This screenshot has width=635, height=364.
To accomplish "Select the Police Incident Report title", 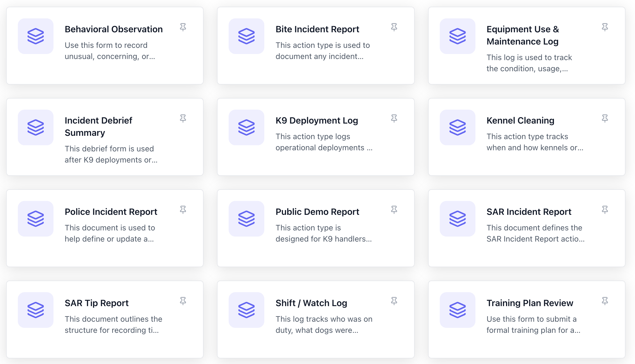I will (111, 212).
